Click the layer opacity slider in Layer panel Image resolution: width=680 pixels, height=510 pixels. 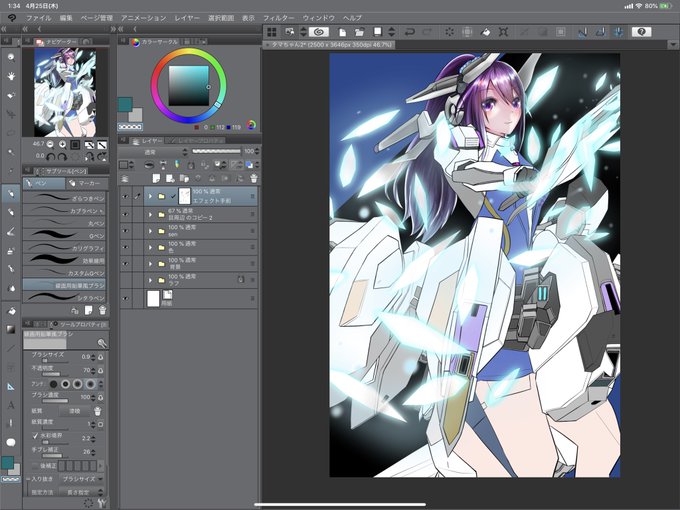pos(216,151)
